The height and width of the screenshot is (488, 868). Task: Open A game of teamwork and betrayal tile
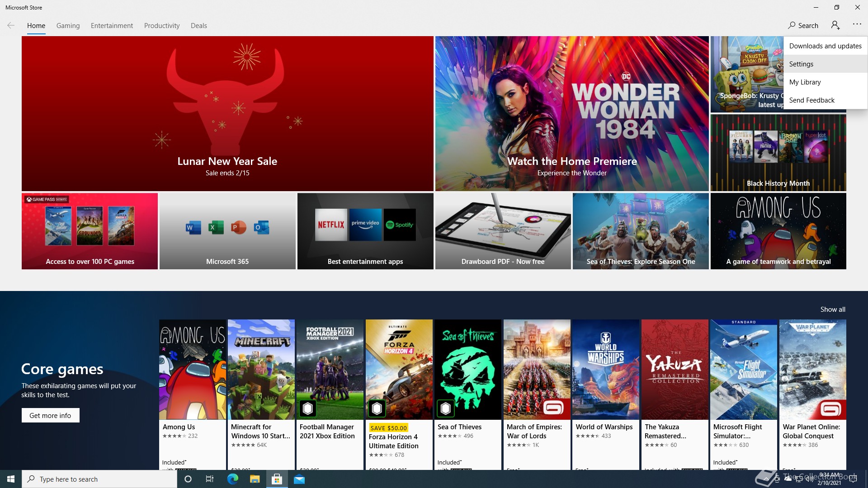click(x=778, y=231)
